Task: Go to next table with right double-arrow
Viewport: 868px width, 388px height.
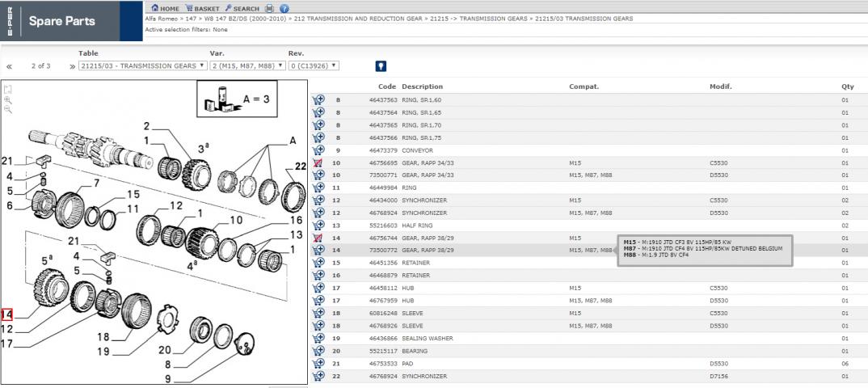Action: point(72,67)
